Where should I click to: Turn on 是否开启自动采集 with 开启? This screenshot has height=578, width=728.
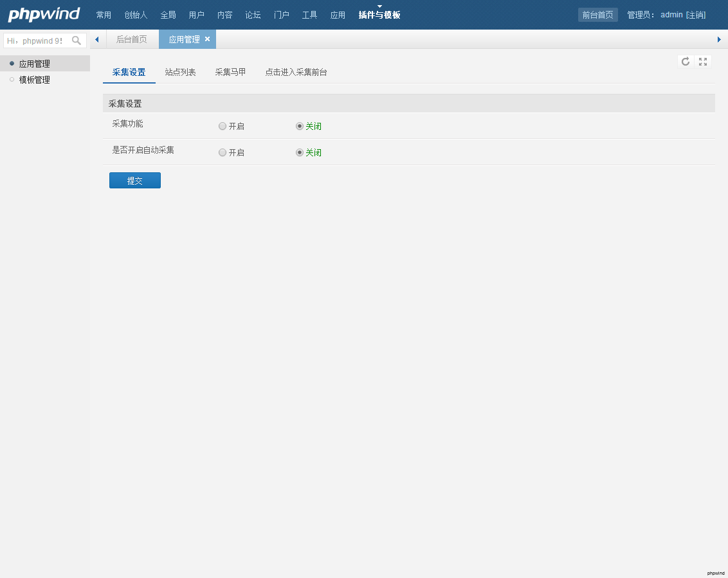pos(223,153)
